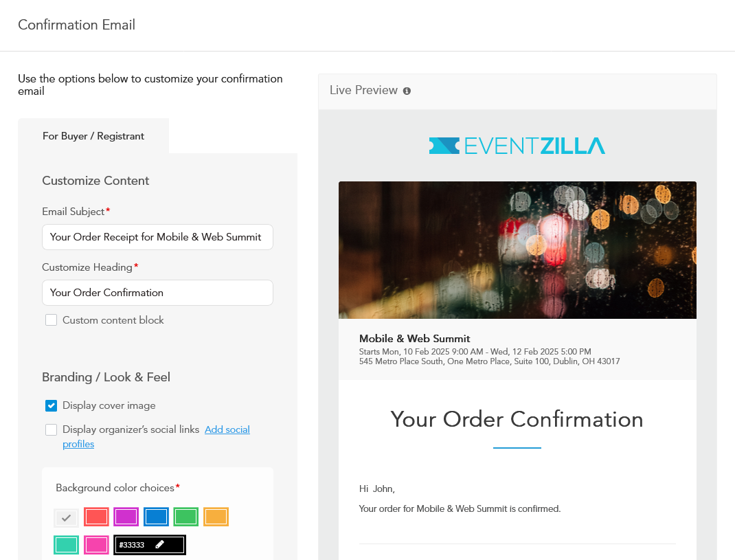Click the cover image in the email preview

click(517, 249)
